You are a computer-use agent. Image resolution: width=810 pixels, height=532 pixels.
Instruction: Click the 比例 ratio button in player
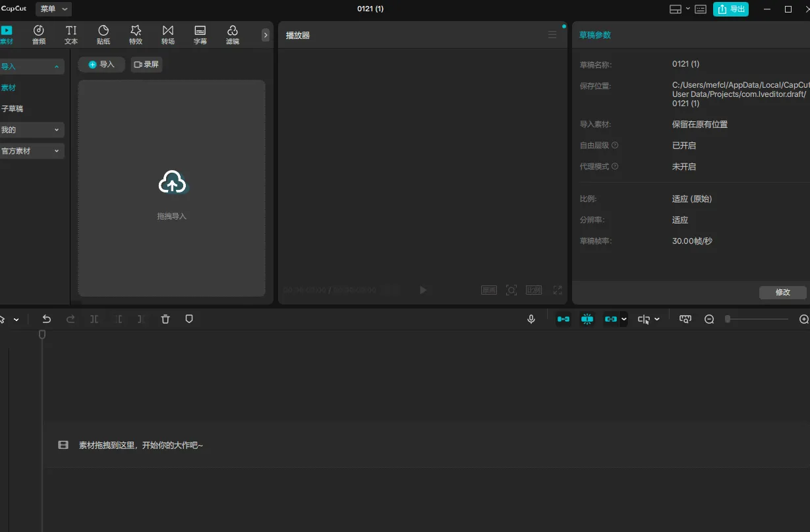(534, 290)
